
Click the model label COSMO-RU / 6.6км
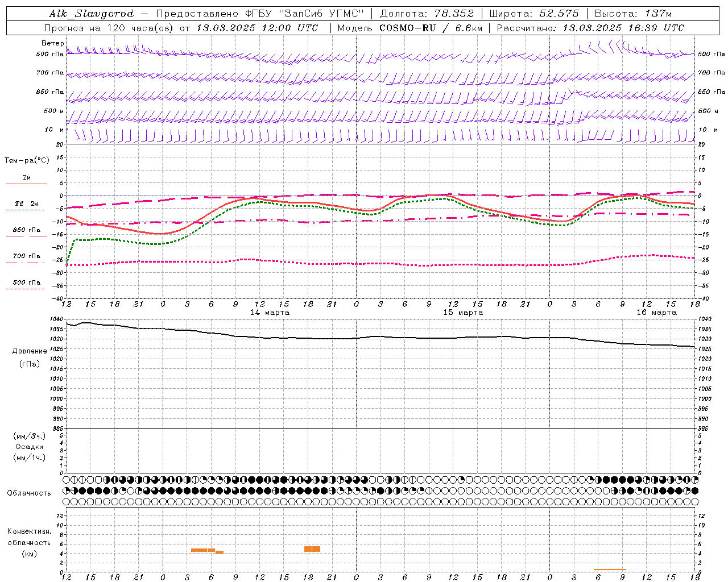coord(431,28)
